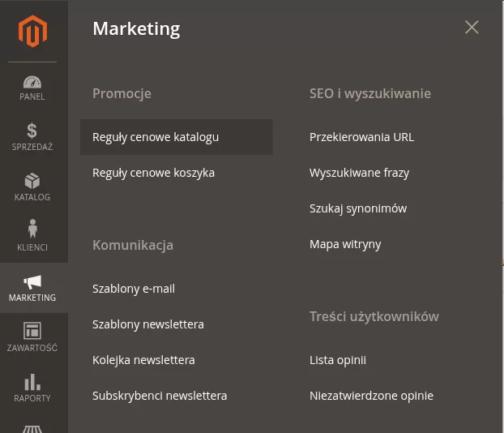Open the Klienci person icon
504x433 pixels.
point(32,230)
